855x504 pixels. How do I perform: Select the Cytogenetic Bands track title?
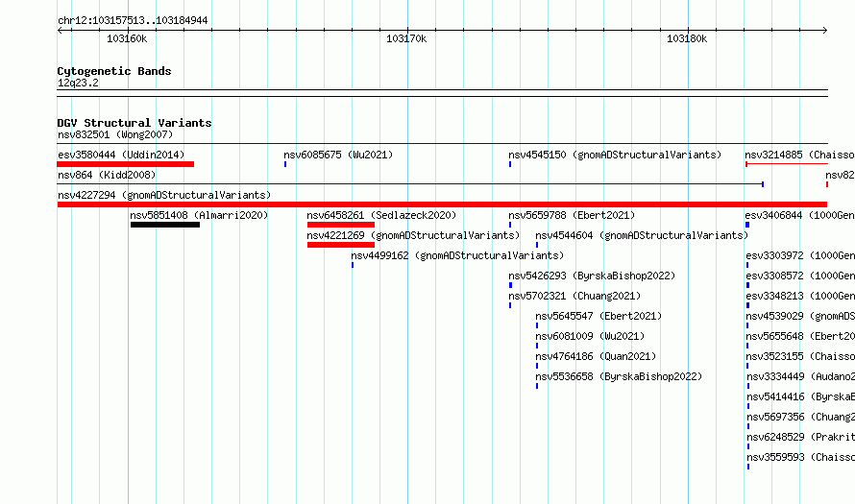(114, 71)
